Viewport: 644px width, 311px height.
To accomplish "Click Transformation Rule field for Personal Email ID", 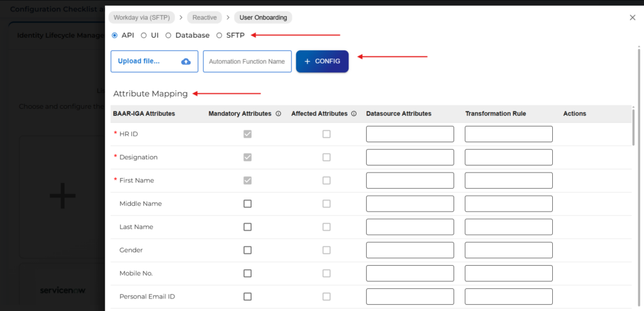I will pos(509,297).
